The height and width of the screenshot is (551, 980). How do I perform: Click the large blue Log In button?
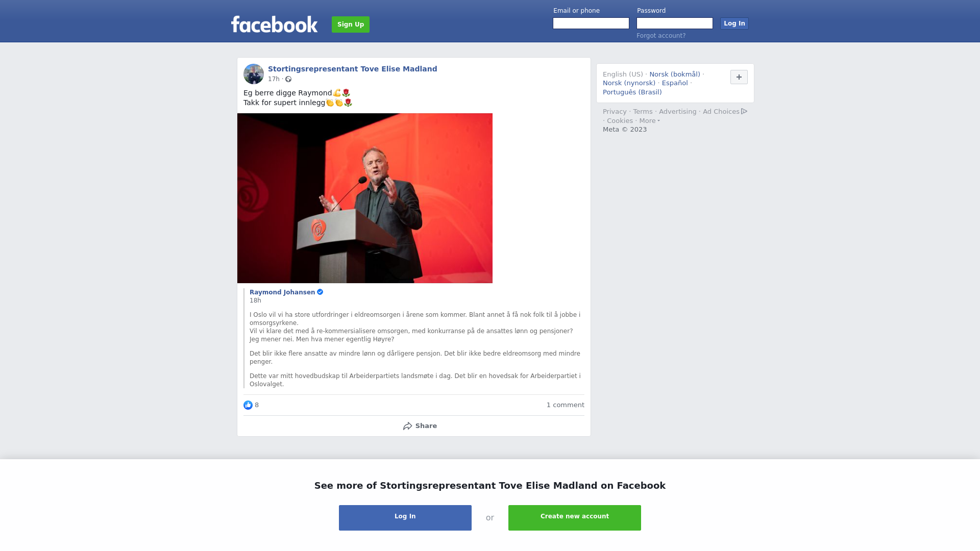pos(405,518)
